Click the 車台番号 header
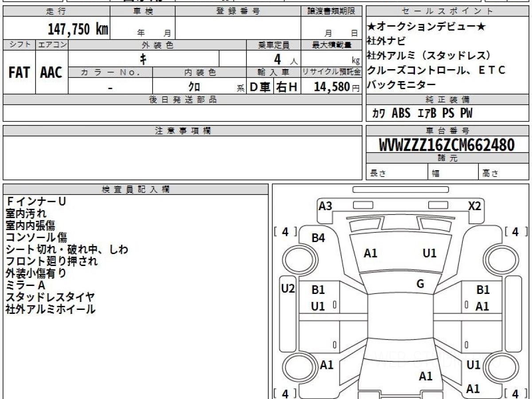 (448, 131)
